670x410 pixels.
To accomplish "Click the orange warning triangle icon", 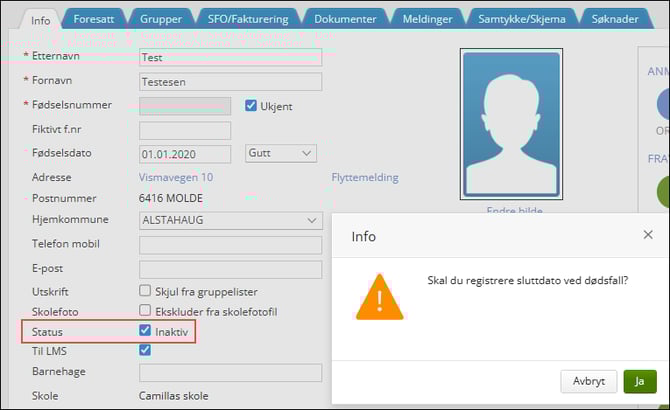I will click(x=380, y=297).
